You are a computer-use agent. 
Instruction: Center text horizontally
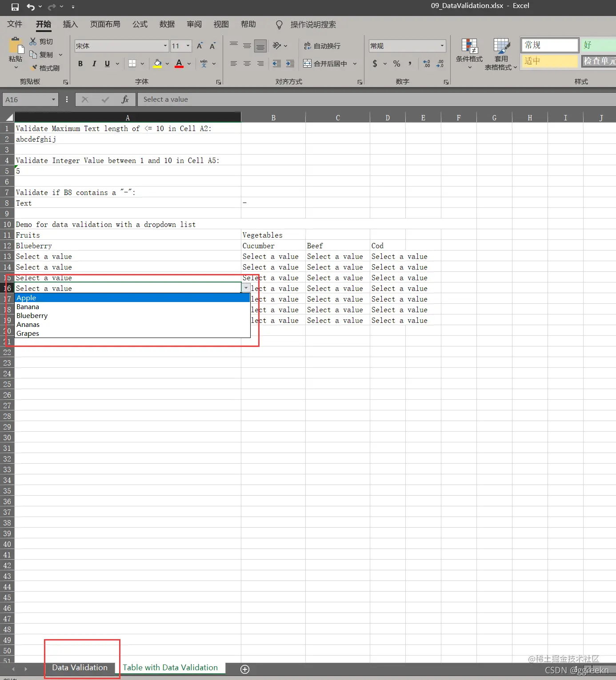tap(247, 64)
